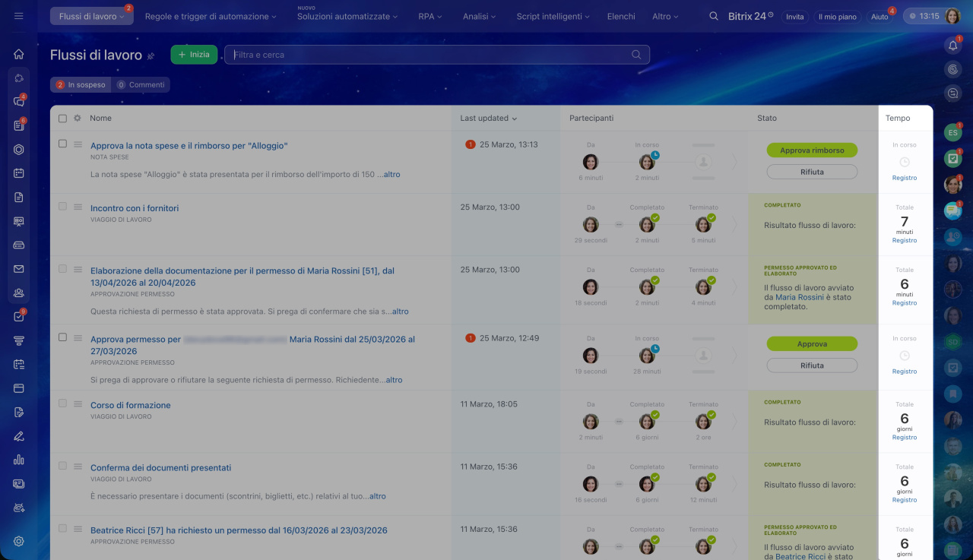This screenshot has height=560, width=973.
Task: Toggle the select-all checkbox in header
Action: point(63,119)
